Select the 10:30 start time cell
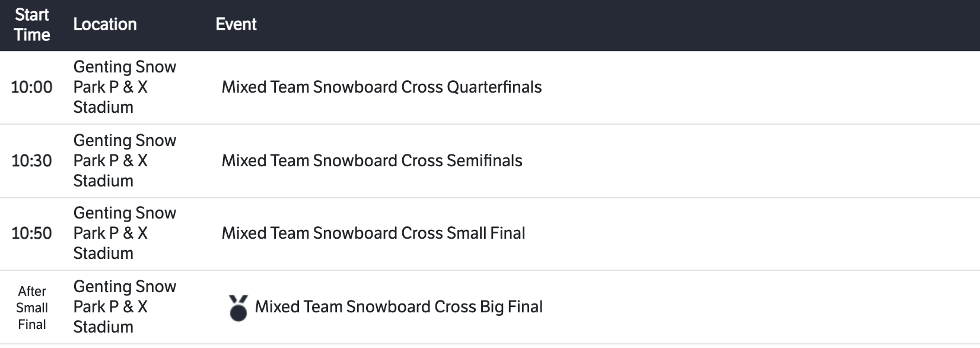 (x=31, y=161)
